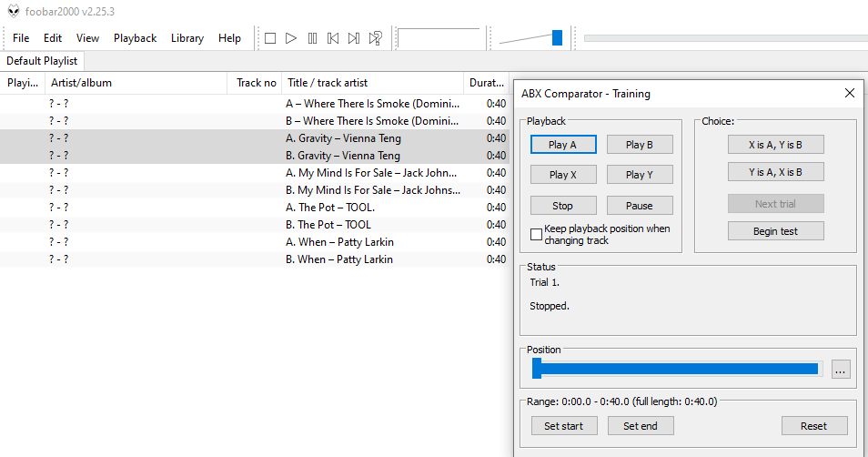Open the Edit menu
Image resolution: width=868 pixels, height=457 pixels.
pyautogui.click(x=53, y=38)
